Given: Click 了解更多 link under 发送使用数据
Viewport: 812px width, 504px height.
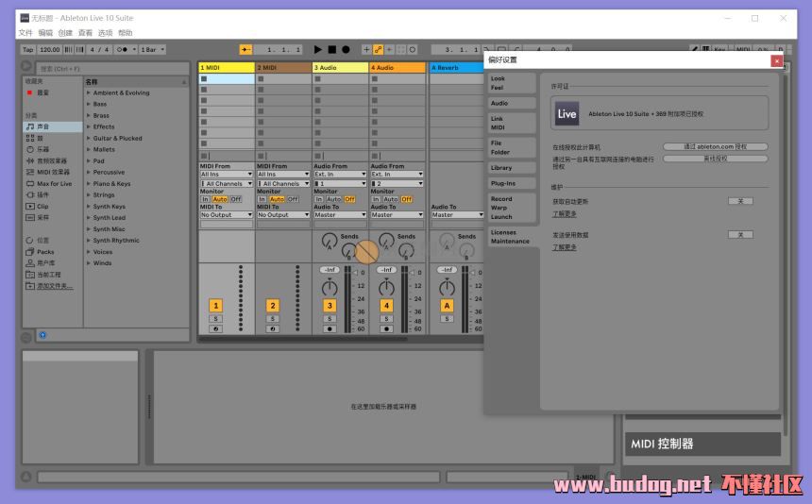Looking at the screenshot, I should (x=564, y=247).
